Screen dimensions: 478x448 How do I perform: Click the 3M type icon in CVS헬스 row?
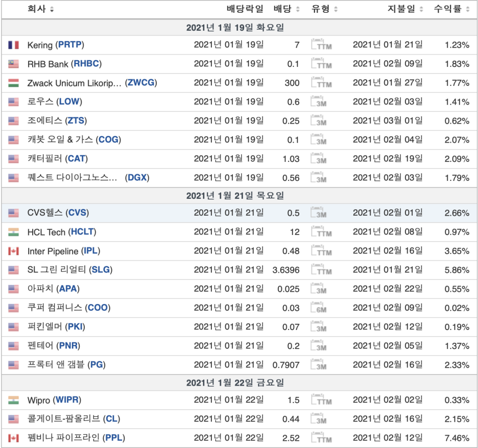pos(319,213)
